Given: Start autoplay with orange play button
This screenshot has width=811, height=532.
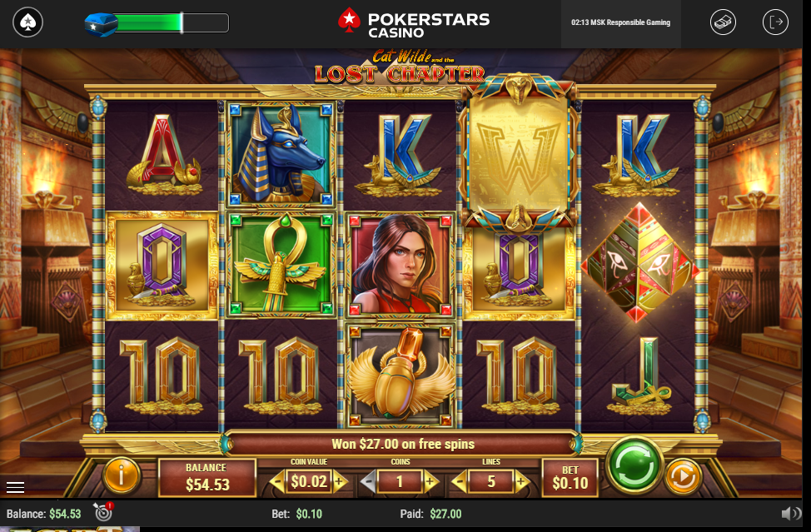Looking at the screenshot, I should 684,476.
